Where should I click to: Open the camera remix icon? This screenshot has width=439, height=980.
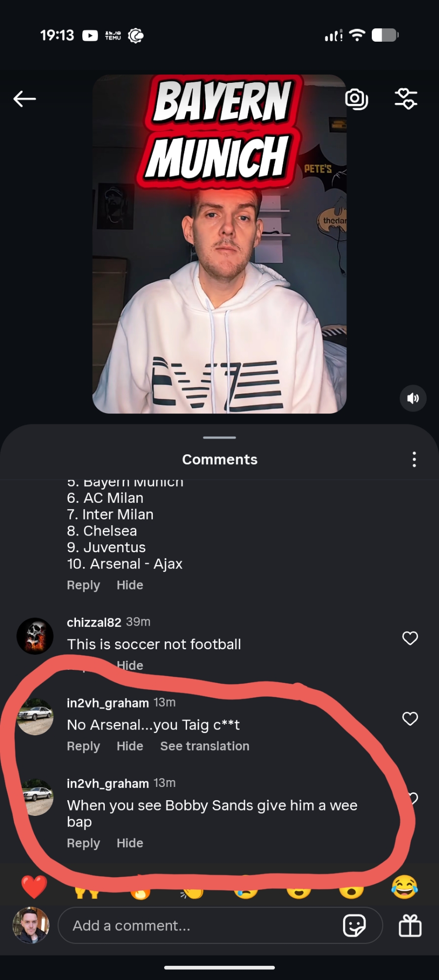click(356, 99)
